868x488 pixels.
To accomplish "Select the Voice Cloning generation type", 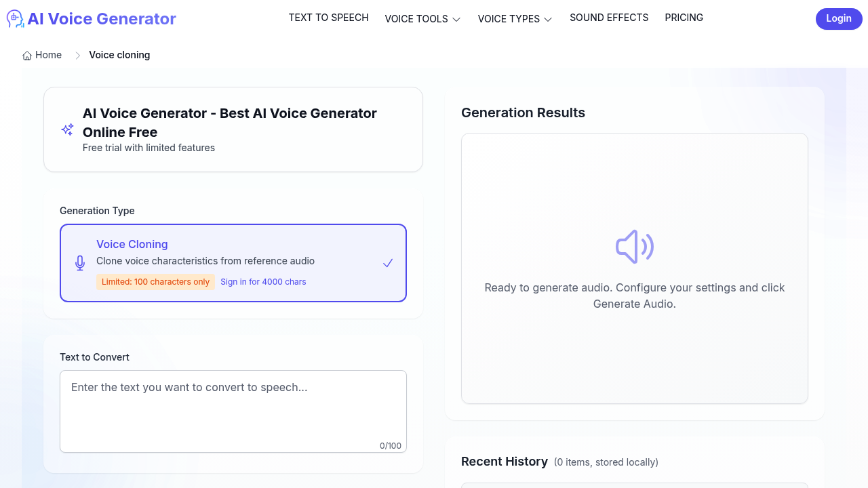I will (x=233, y=263).
